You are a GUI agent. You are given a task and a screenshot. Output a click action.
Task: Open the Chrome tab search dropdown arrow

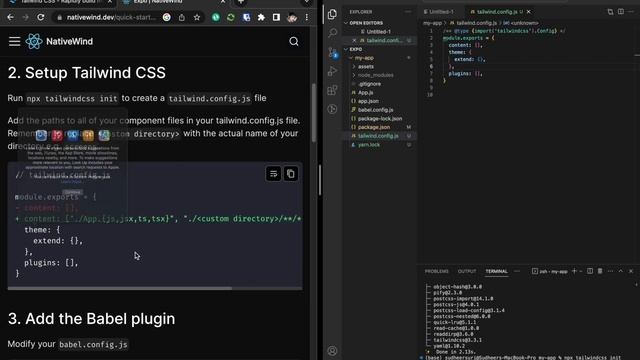click(307, 2)
